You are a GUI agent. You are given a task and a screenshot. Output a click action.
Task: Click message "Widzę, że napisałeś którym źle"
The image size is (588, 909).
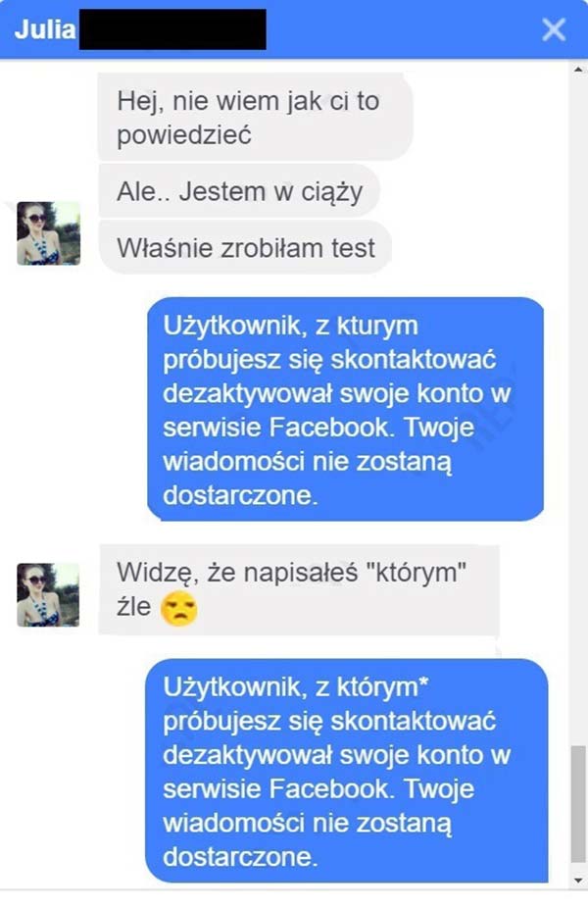tap(299, 589)
